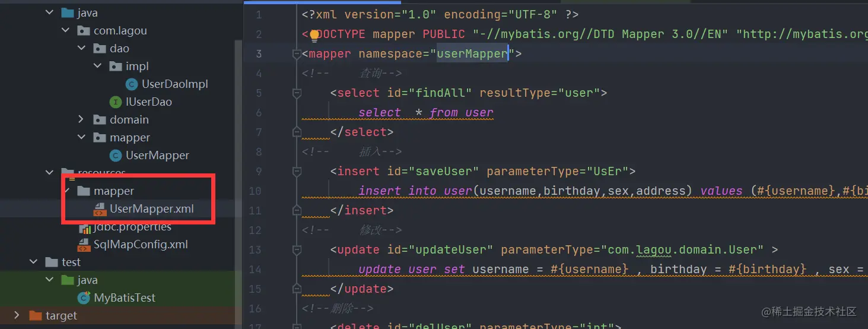The width and height of the screenshot is (868, 329).
Task: Select jdbc.properties in project tree
Action: click(x=132, y=226)
